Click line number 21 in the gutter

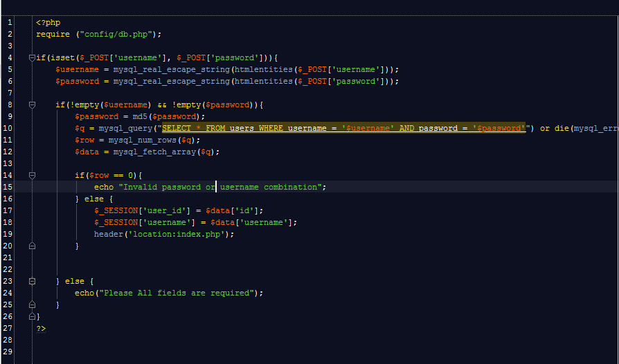click(8, 257)
